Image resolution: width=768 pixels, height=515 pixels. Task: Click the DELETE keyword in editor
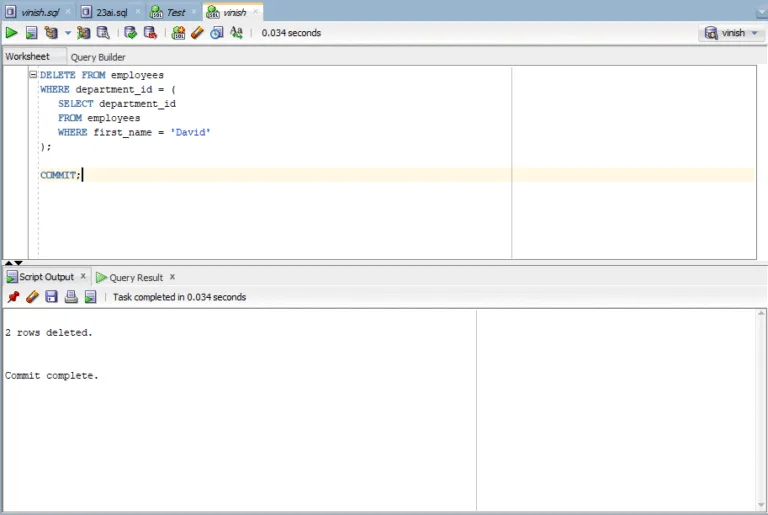point(58,75)
